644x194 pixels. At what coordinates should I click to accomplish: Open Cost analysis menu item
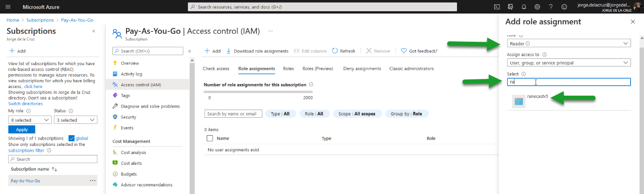[x=134, y=152]
